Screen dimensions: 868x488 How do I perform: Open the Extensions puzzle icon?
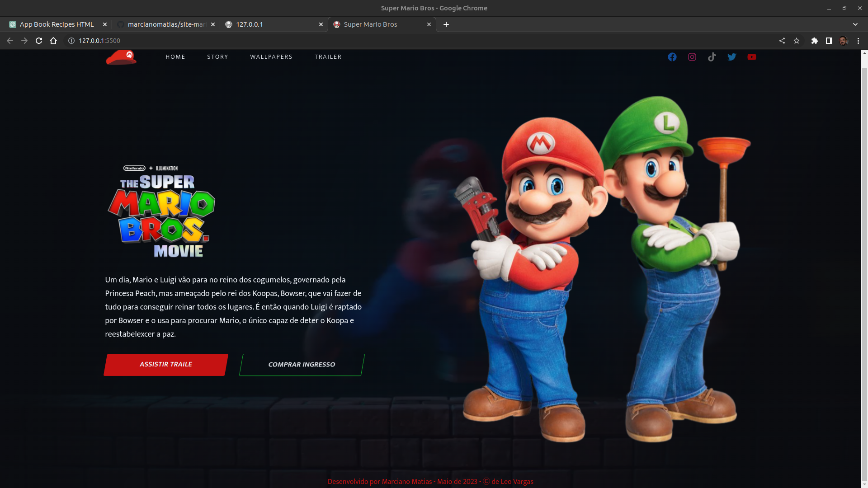coord(815,41)
